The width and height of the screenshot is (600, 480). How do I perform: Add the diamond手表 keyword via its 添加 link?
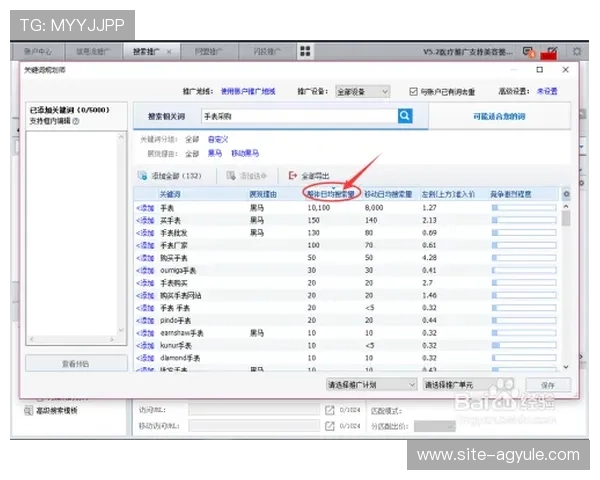(x=145, y=358)
